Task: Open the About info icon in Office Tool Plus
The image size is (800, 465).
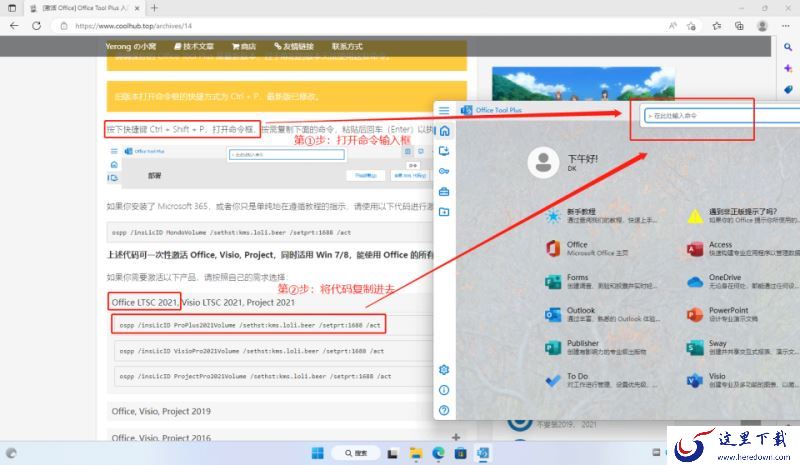Action: (444, 390)
